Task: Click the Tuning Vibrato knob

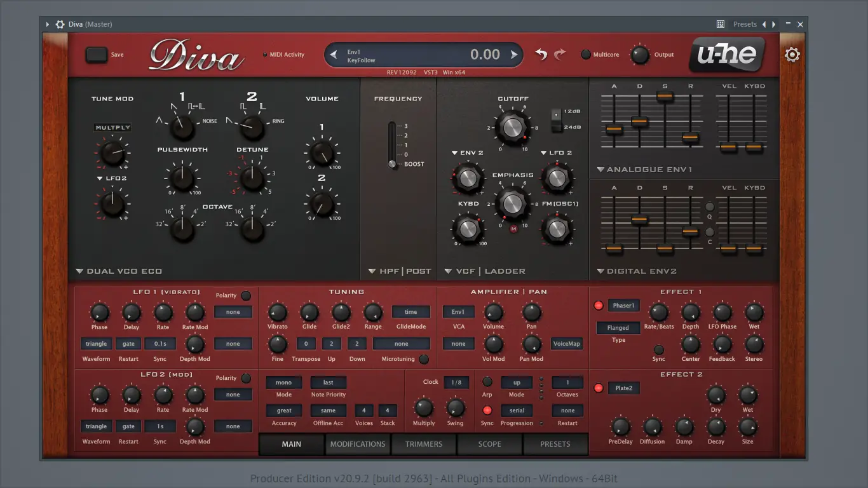Action: click(x=277, y=312)
